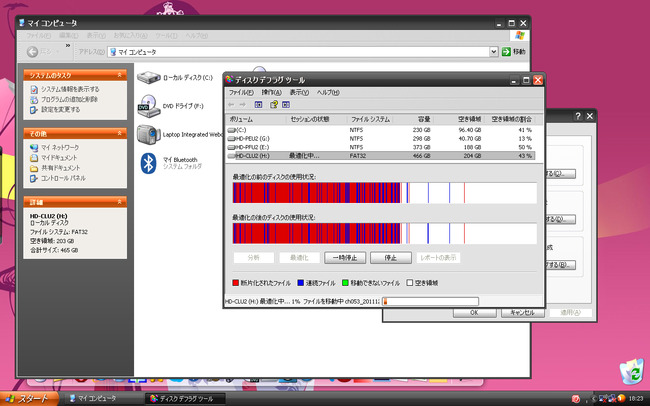Viewport: 650px width, 406px height.
Task: Open the address bar dropdown arrow
Action: tap(493, 52)
